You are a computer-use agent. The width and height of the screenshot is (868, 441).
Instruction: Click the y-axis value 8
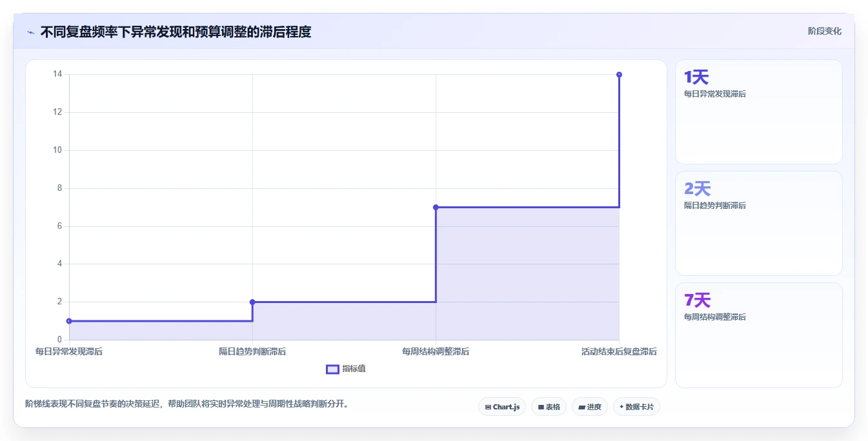coord(59,188)
